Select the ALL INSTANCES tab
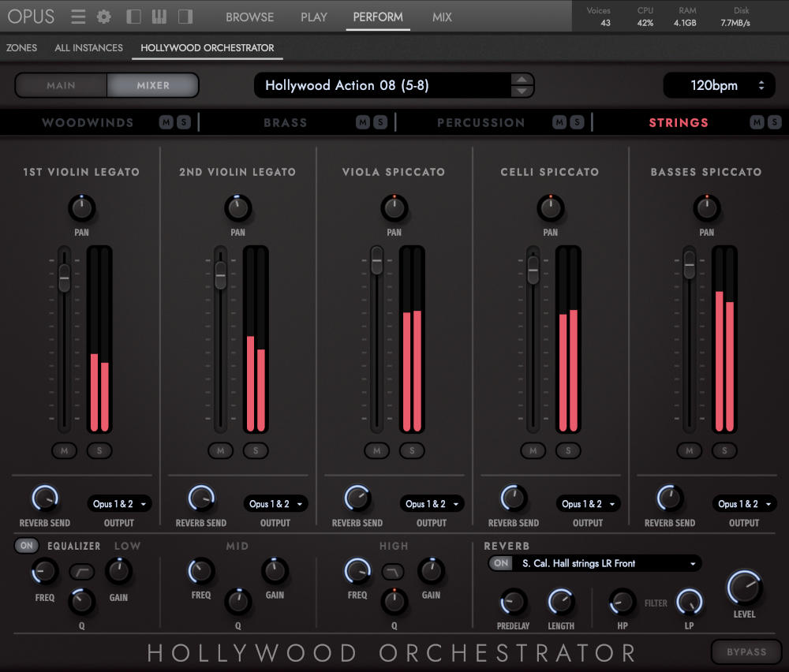This screenshot has width=789, height=672. pos(88,47)
